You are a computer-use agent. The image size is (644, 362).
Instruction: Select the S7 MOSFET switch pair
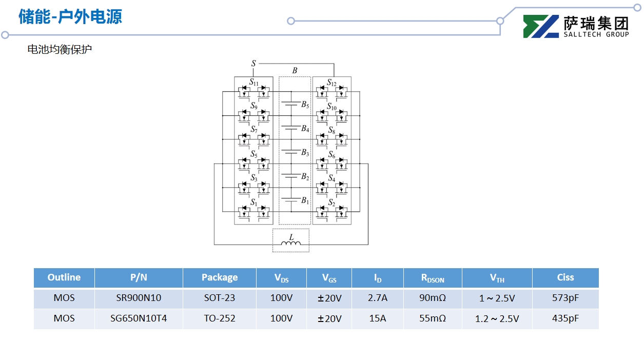tap(253, 139)
